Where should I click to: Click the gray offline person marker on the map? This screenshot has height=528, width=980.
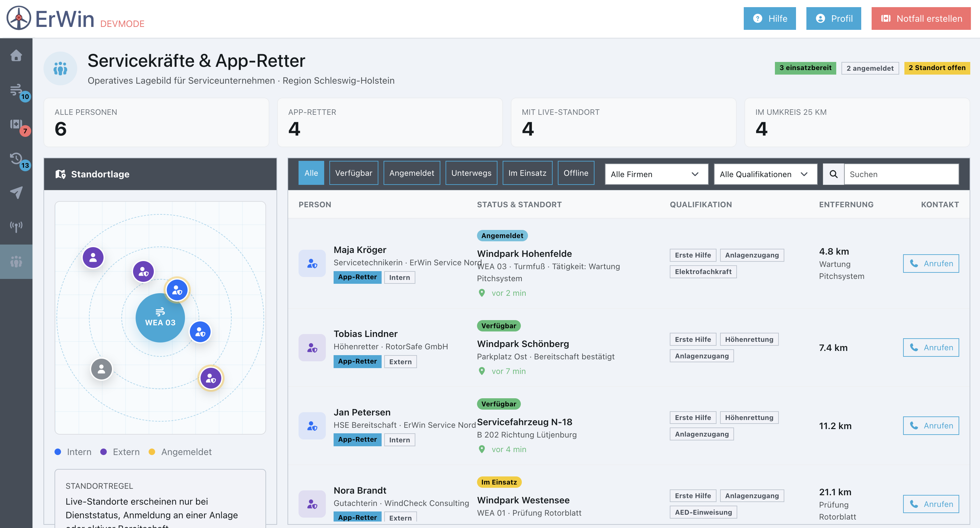click(101, 369)
